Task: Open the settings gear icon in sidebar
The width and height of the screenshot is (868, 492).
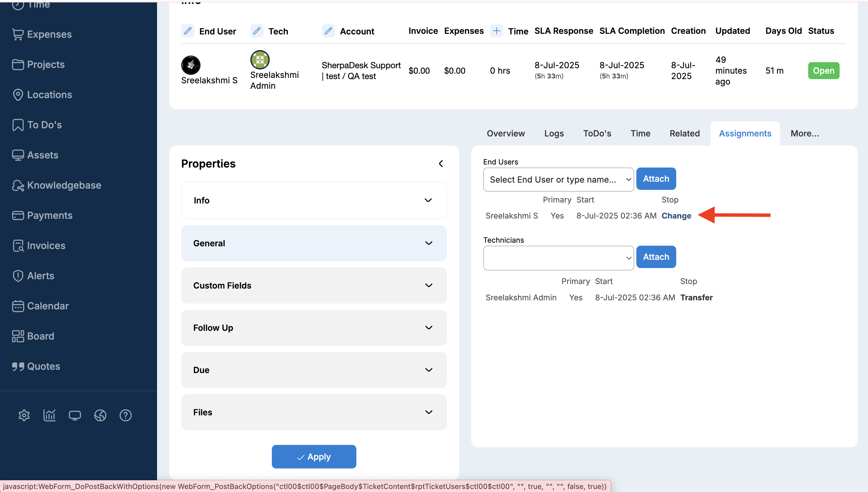Action: (24, 415)
